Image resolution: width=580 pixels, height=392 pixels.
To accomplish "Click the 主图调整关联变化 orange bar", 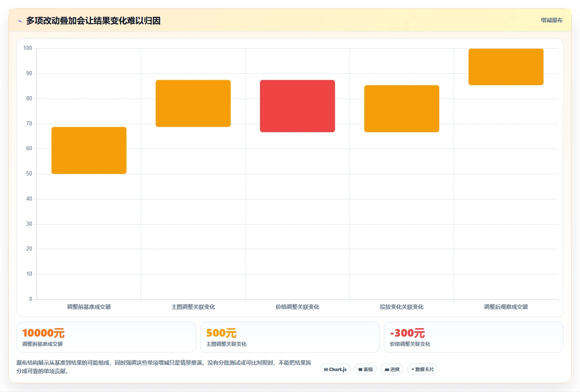I will [x=193, y=103].
